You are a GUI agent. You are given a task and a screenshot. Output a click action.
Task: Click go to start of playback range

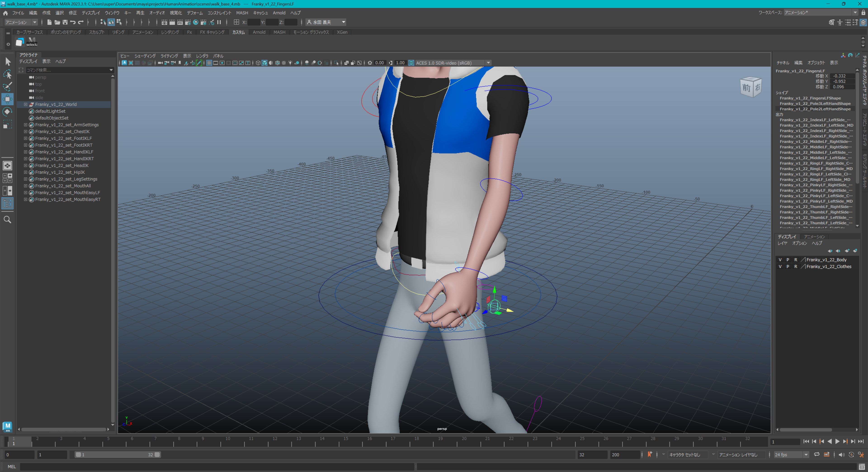coord(806,441)
